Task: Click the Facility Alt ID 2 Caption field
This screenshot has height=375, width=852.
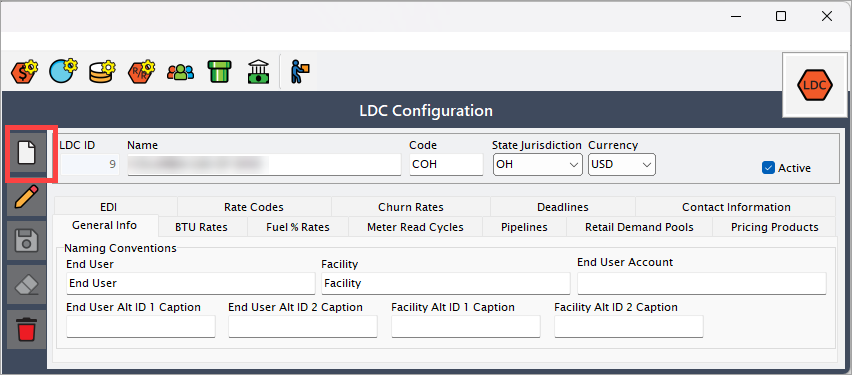Action: click(x=629, y=327)
